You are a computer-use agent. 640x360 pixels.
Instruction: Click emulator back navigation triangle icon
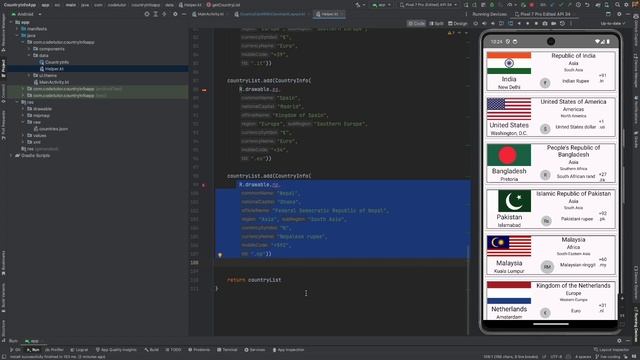pyautogui.click(x=519, y=24)
